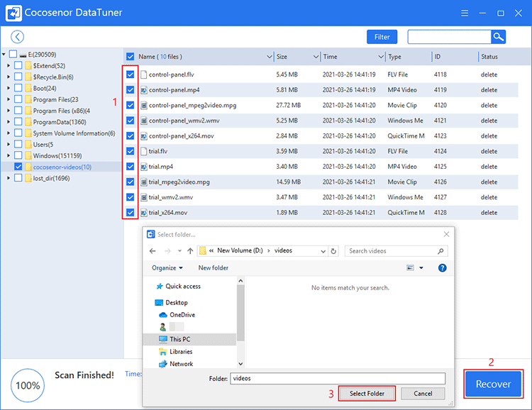Screen dimensions: 532x410
Task: Expand the lost_dir(1696) folder
Action: pos(9,178)
